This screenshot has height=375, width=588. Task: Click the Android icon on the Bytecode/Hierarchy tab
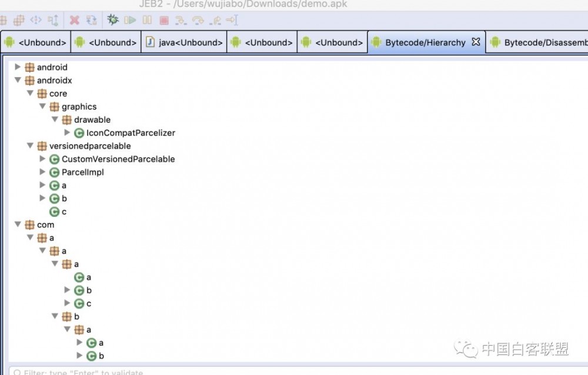pyautogui.click(x=376, y=42)
